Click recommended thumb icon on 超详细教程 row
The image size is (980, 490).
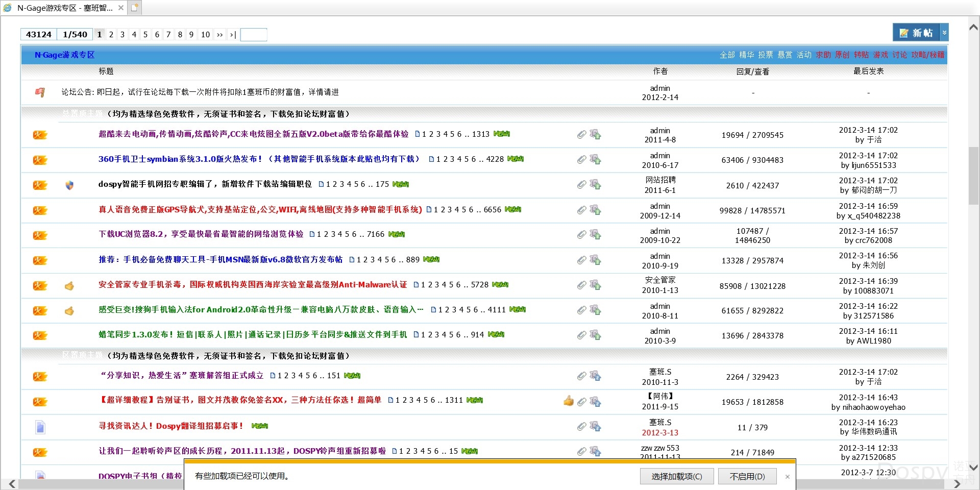569,401
